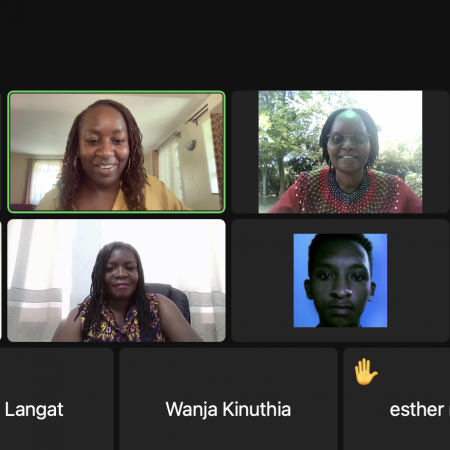Click the "Wanja Kinuthia" name text

[x=228, y=409]
